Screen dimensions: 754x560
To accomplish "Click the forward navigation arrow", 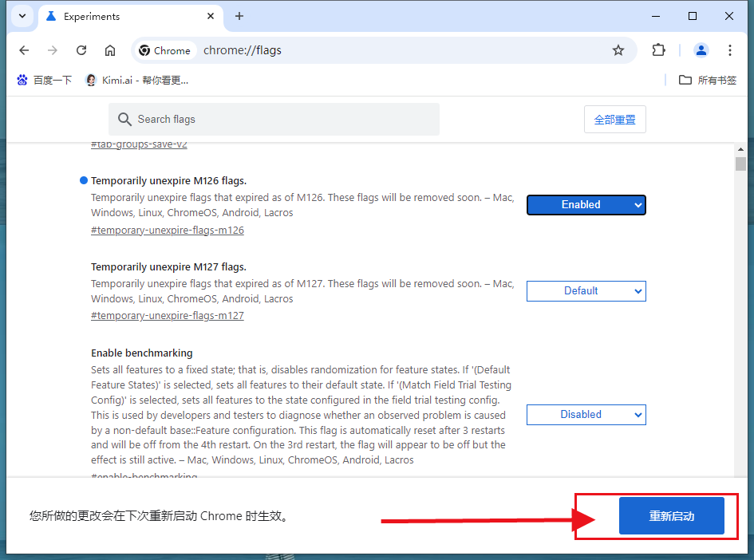I will point(53,50).
